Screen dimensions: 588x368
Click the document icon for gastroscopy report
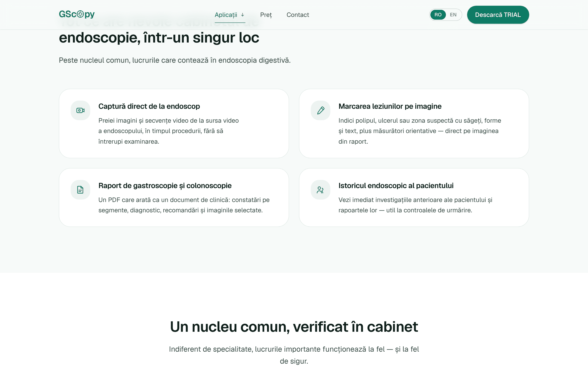pos(80,190)
